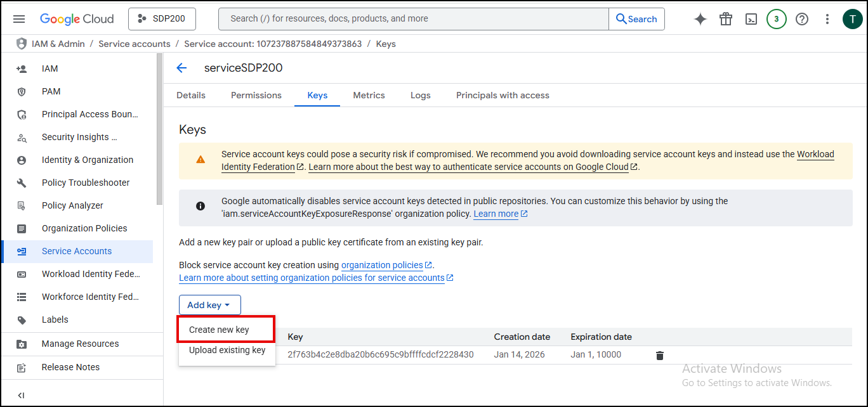Viewport: 868px width, 407px height.
Task: Click the resources search input field
Action: point(412,19)
